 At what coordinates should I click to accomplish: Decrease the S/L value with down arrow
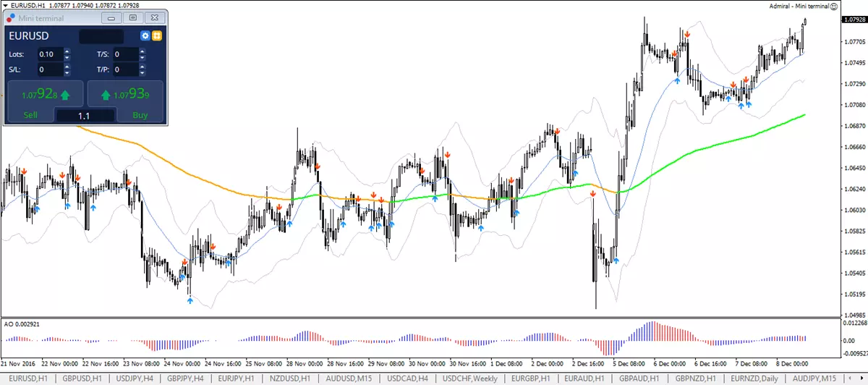(x=67, y=73)
